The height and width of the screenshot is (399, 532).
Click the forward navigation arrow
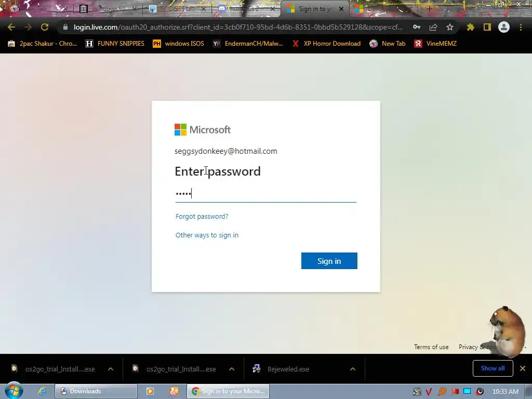coord(28,27)
